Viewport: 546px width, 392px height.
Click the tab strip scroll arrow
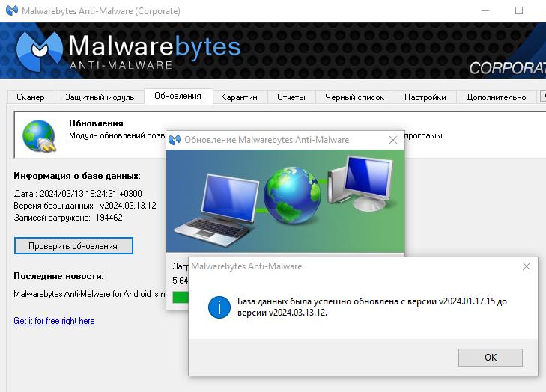543,96
